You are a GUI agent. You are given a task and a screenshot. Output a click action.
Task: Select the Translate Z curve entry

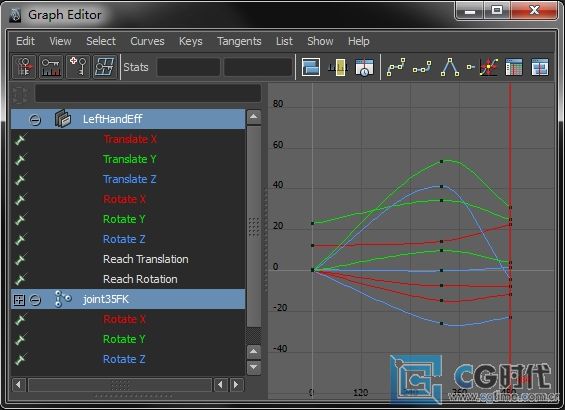[130, 179]
